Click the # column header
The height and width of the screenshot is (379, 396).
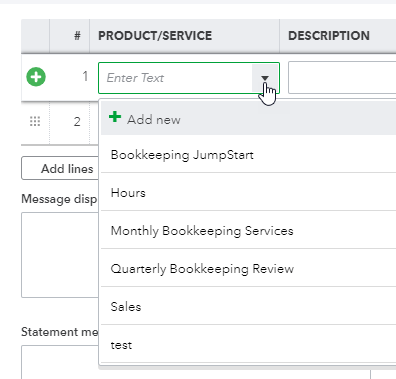(x=77, y=36)
